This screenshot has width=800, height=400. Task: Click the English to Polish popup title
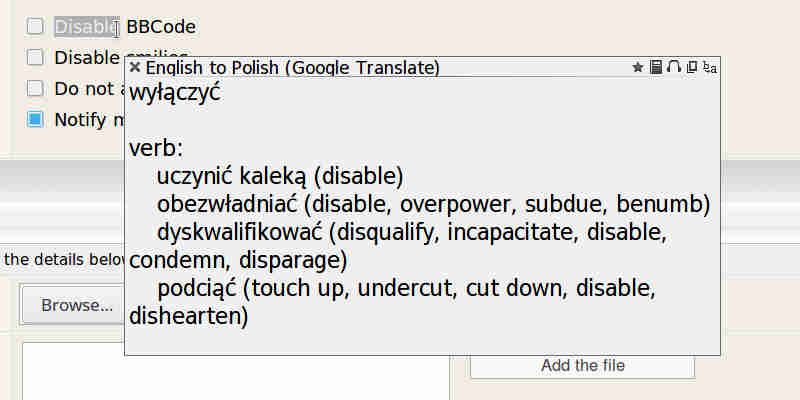click(x=292, y=67)
